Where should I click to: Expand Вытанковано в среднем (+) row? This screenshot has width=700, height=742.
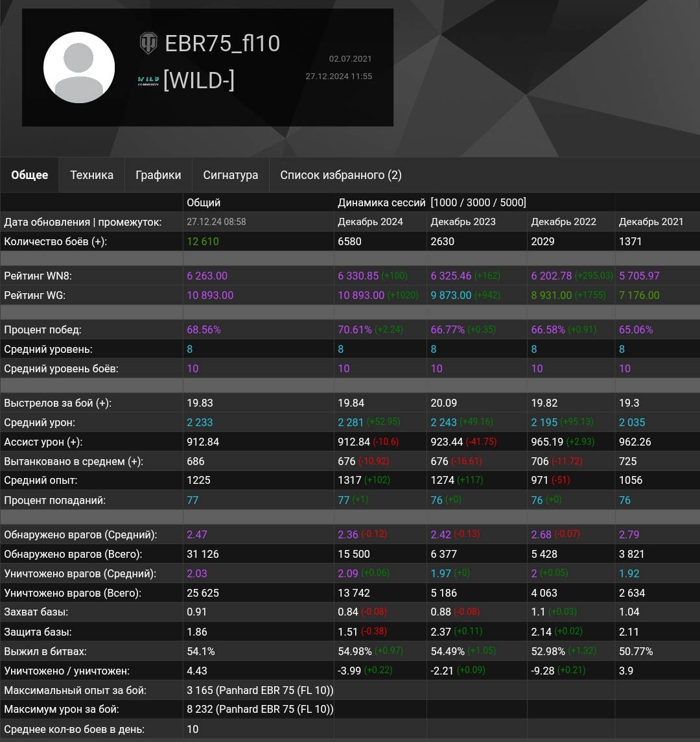[x=73, y=461]
